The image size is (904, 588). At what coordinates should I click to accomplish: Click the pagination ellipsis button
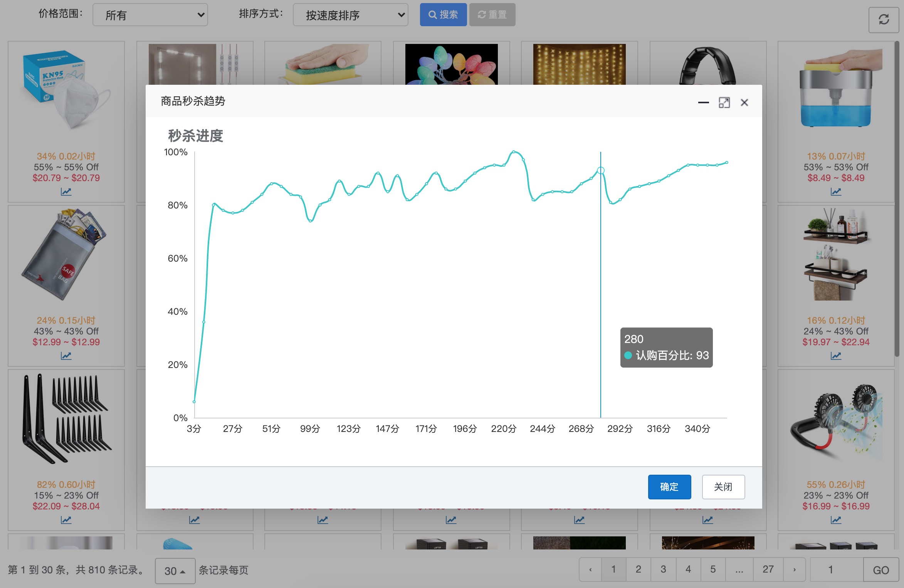tap(739, 569)
